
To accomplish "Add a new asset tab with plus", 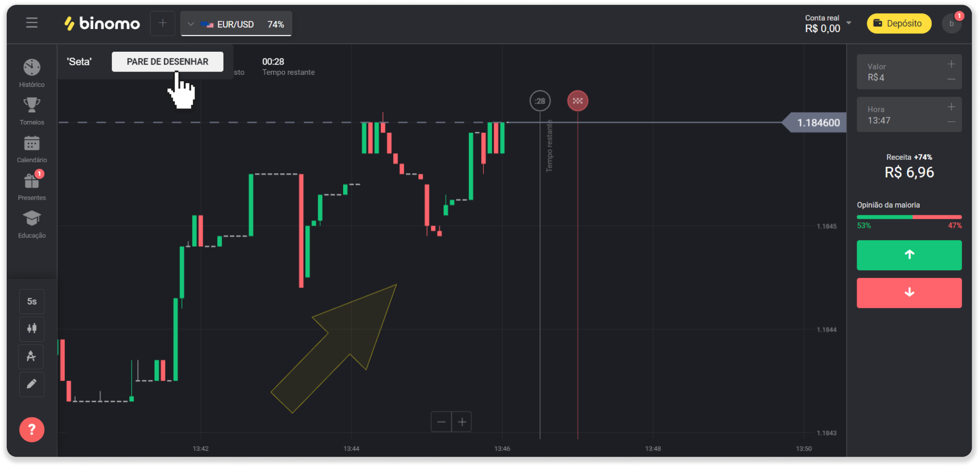I will coord(163,23).
